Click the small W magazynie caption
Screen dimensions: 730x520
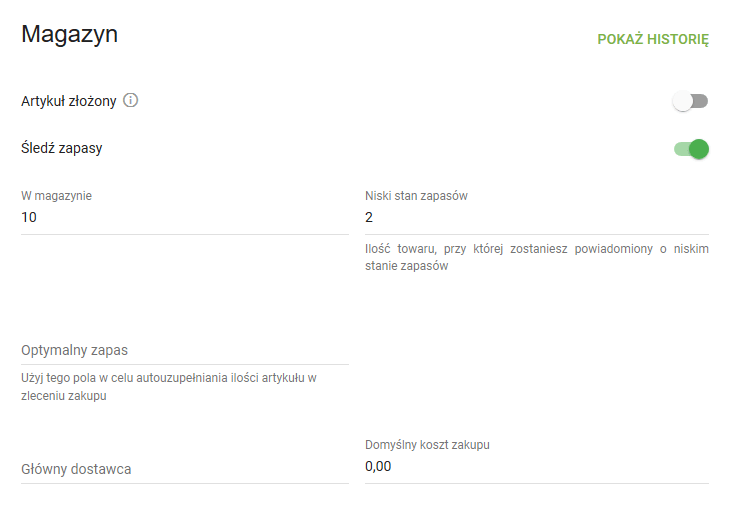(x=56, y=196)
